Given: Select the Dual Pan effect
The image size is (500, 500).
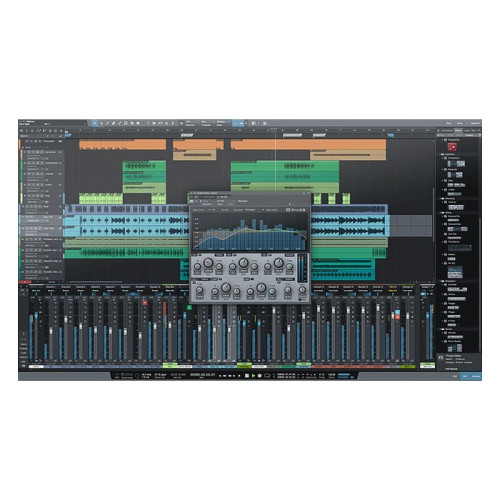Looking at the screenshot, I should [x=452, y=234].
